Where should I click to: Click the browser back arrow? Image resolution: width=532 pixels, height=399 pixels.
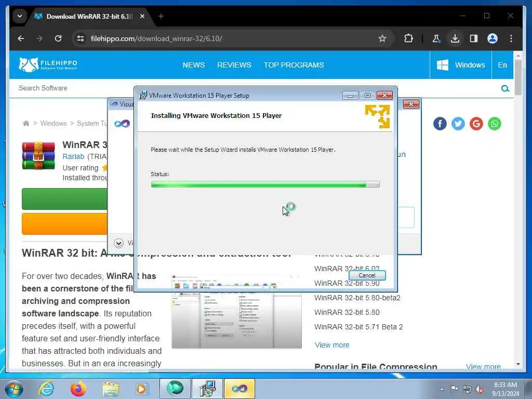pyautogui.click(x=21, y=38)
